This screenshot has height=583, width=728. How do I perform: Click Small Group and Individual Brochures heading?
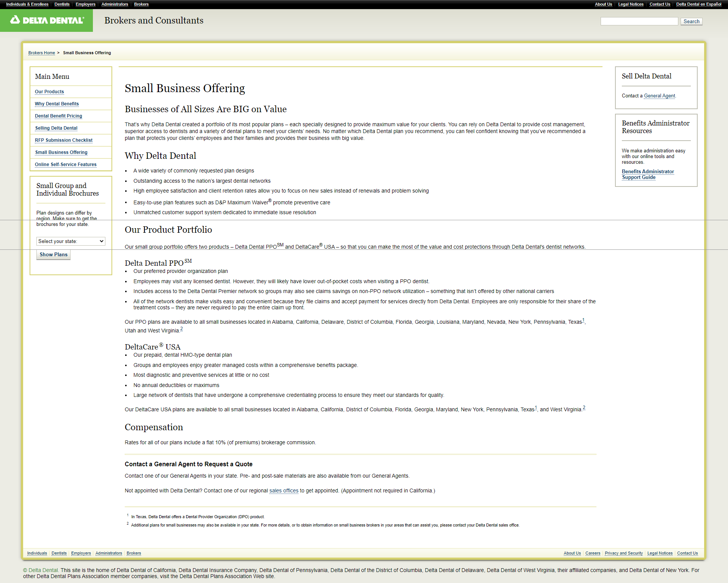click(x=67, y=190)
